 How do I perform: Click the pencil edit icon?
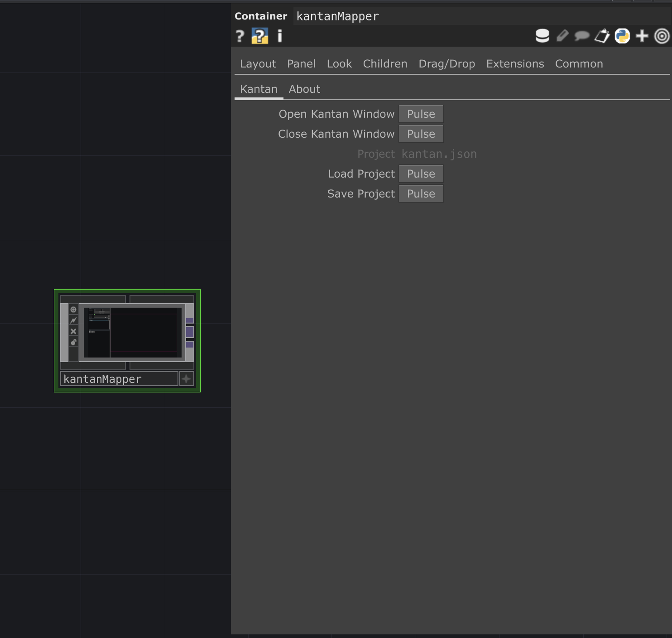[x=562, y=36]
